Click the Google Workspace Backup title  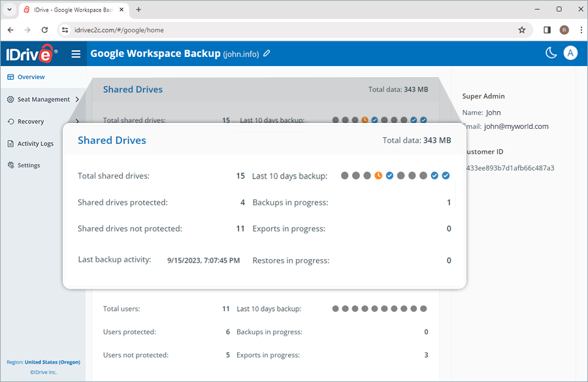point(155,54)
